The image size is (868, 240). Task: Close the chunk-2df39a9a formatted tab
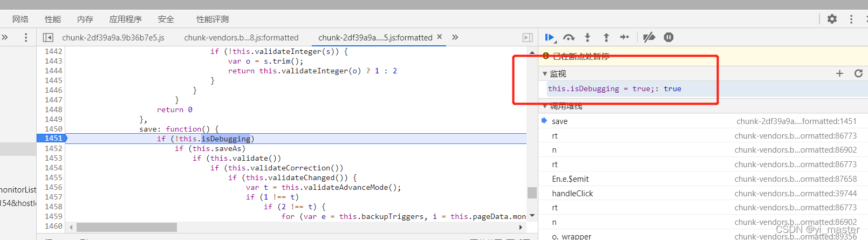click(x=440, y=37)
